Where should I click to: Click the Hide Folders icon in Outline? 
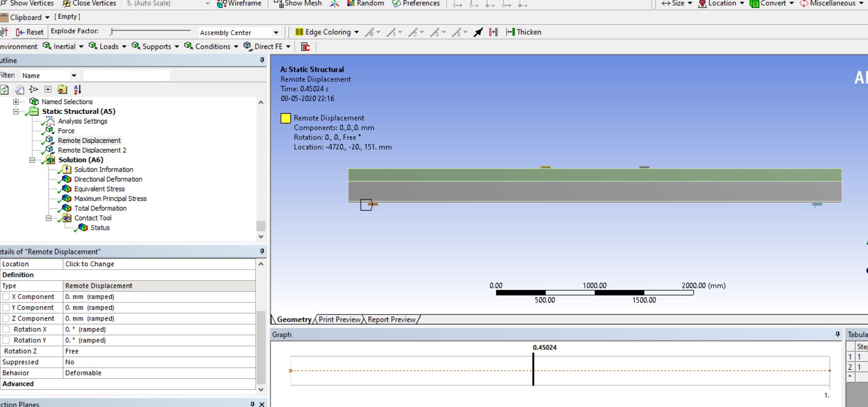pyautogui.click(x=62, y=90)
